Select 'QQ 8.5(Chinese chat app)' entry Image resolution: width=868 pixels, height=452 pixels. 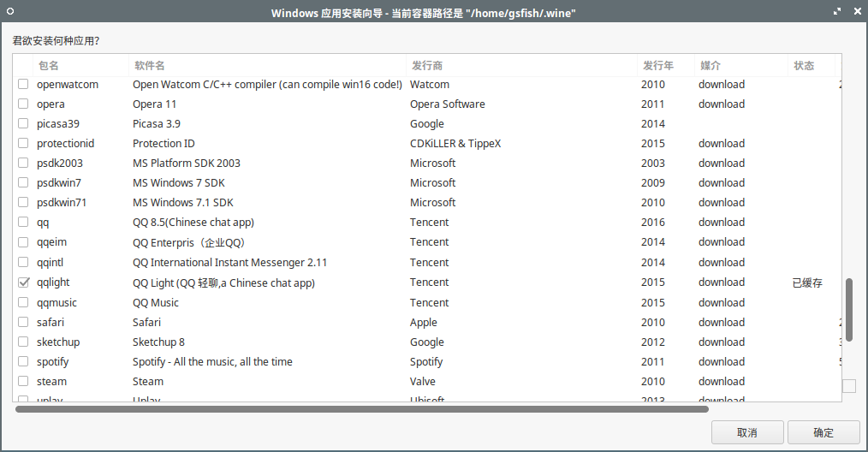click(193, 222)
